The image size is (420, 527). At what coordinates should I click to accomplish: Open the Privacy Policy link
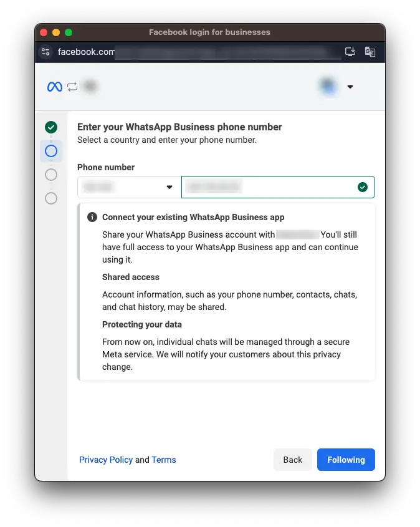click(106, 460)
